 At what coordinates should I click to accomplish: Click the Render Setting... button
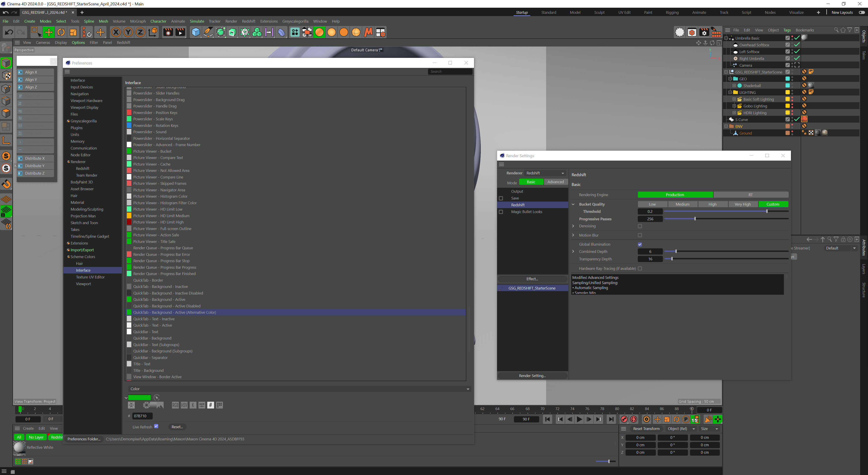pos(532,375)
